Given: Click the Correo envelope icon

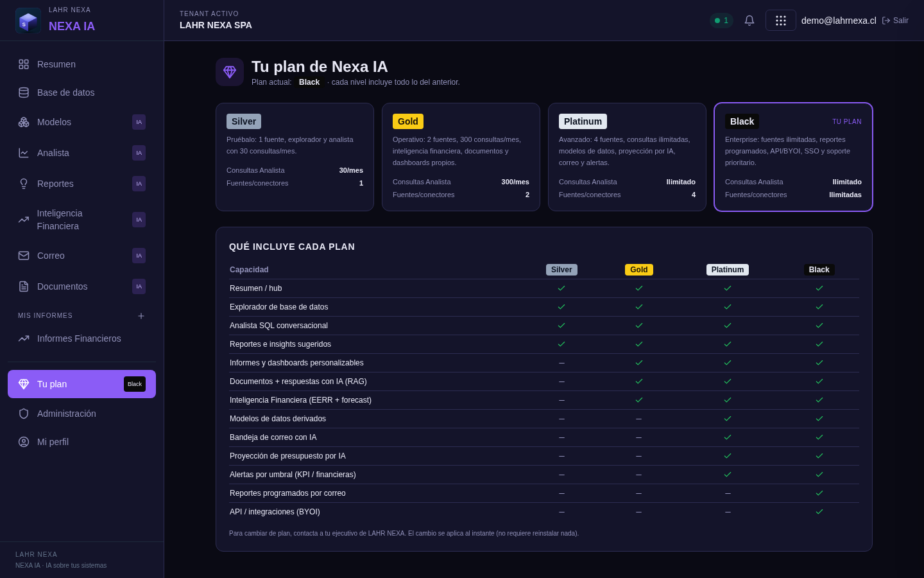Looking at the screenshot, I should point(24,256).
